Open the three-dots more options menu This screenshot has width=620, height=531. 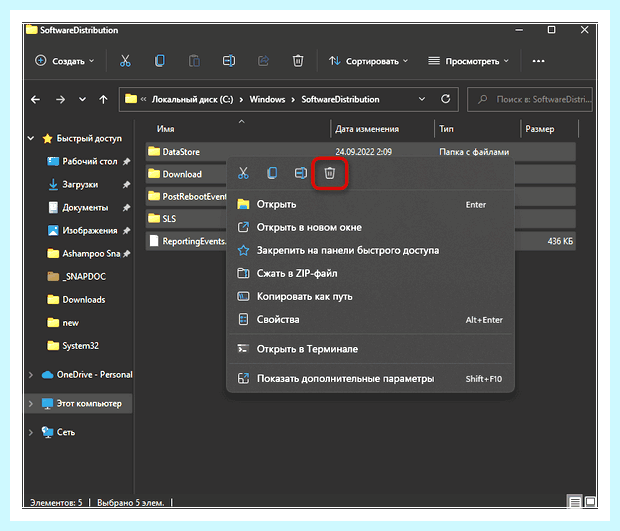pos(538,61)
